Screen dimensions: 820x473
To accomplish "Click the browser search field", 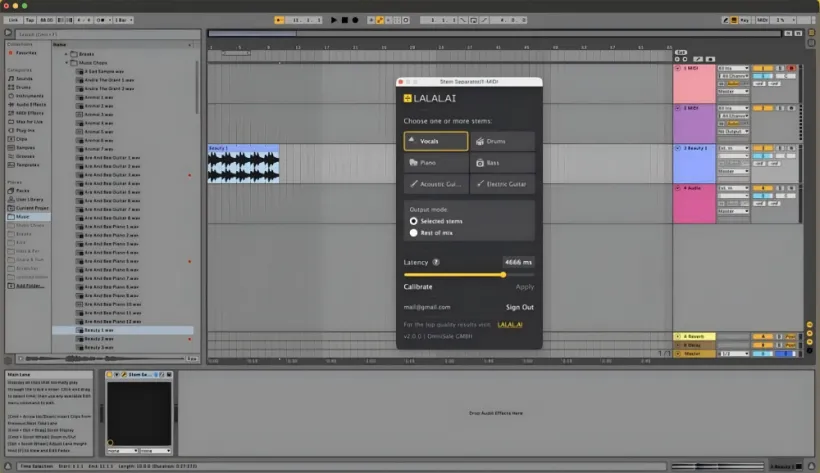I will tap(107, 34).
